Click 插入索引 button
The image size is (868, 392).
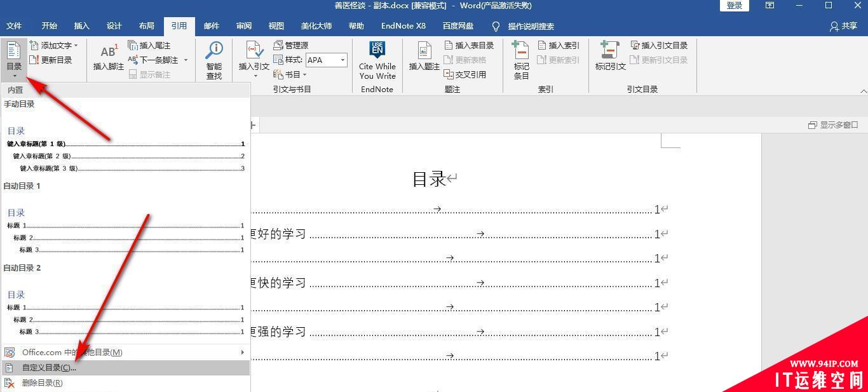[559, 45]
